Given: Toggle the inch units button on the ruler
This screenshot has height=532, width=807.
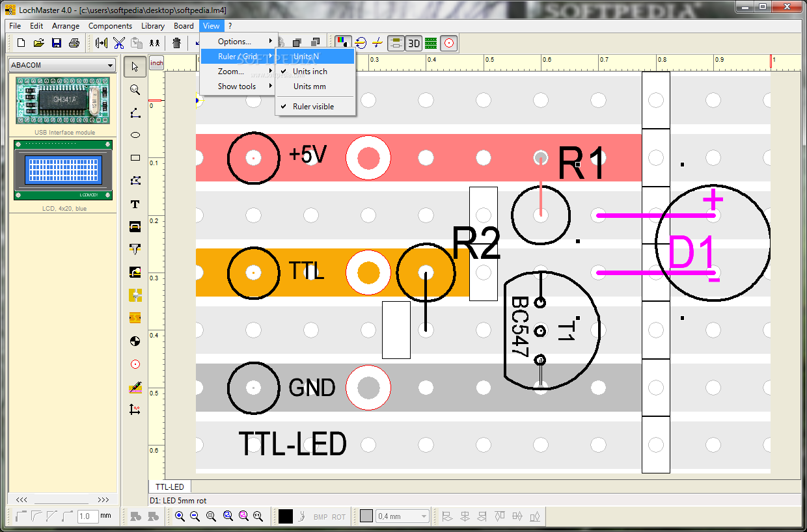Looking at the screenshot, I should pos(156,63).
